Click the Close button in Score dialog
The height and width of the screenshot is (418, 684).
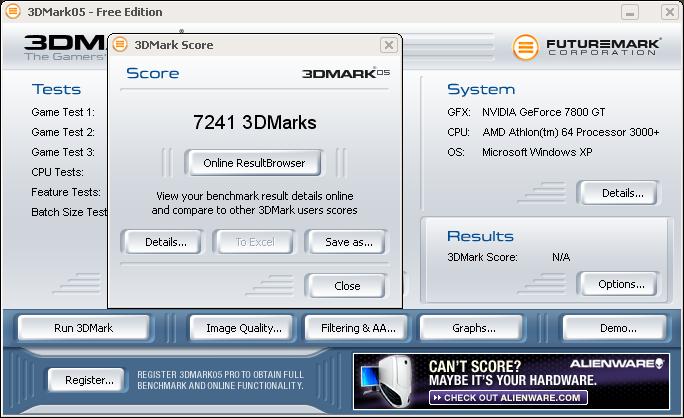click(347, 286)
